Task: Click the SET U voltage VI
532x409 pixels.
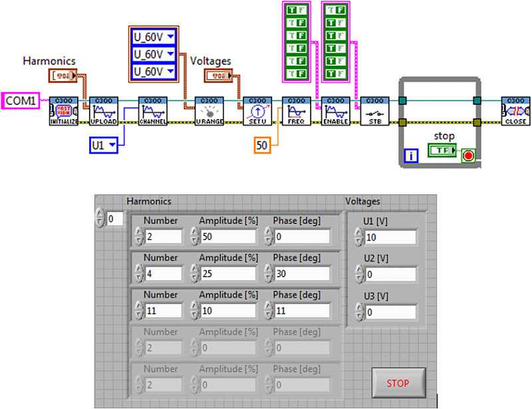Action: (x=256, y=111)
